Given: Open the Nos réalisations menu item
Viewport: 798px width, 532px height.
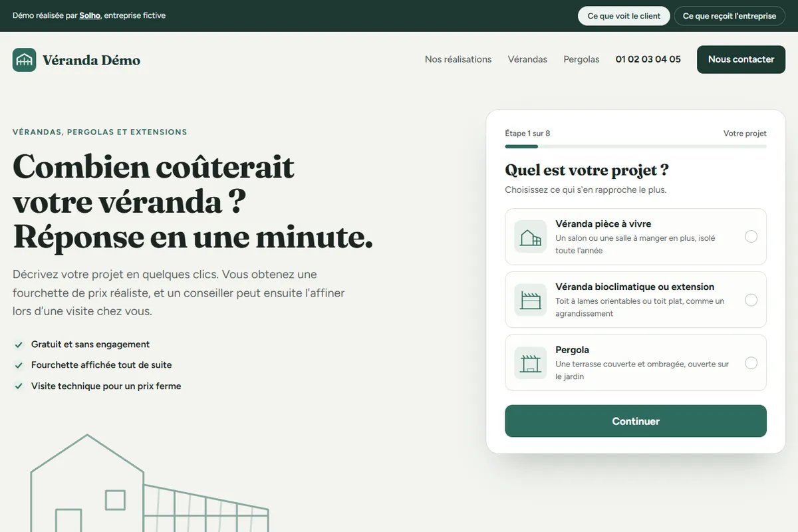Looking at the screenshot, I should (x=458, y=59).
